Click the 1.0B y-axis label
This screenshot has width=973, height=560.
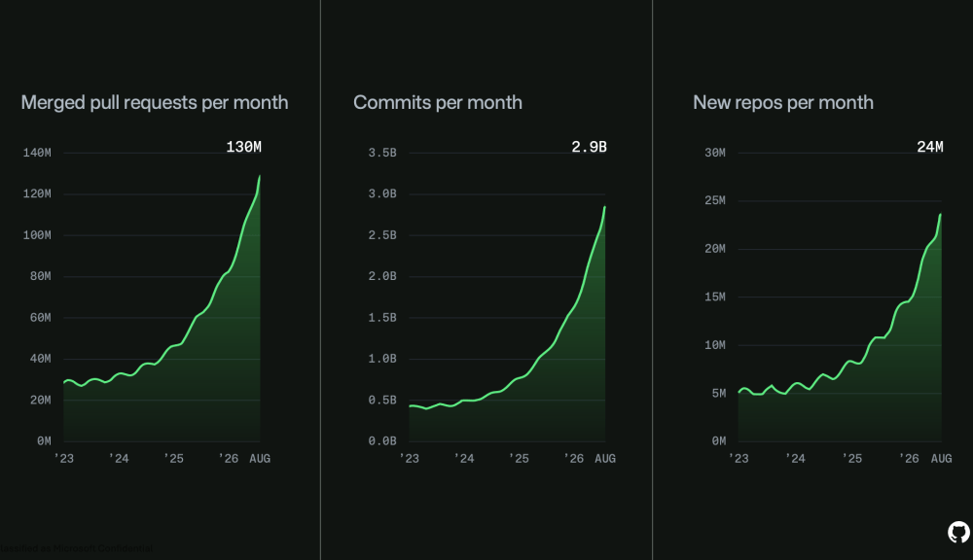(382, 359)
